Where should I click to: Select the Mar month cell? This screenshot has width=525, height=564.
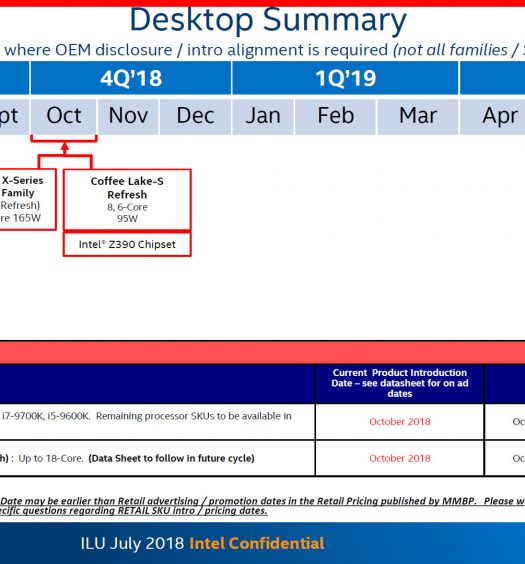[x=418, y=117]
